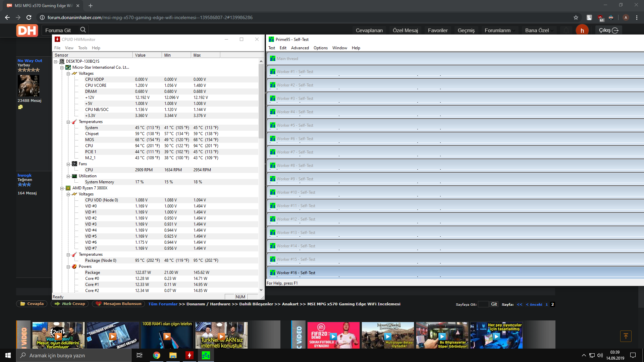The image size is (644, 362).
Task: Open Prime95 Test menu
Action: 272,48
